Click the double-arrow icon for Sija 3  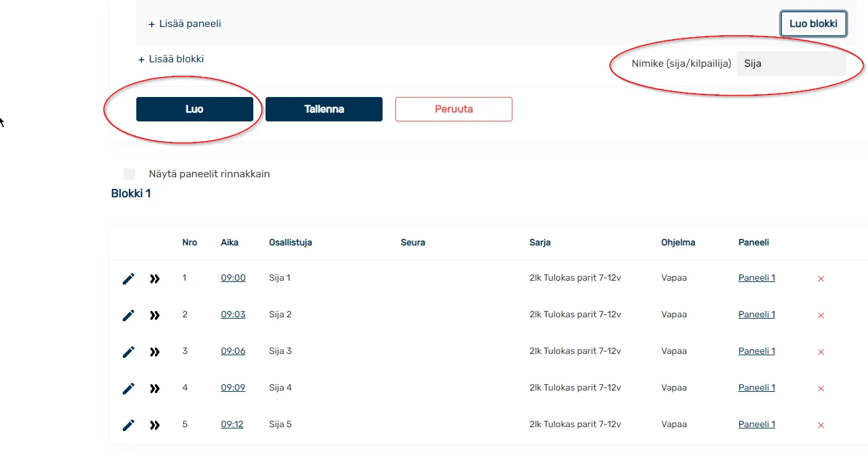click(155, 352)
